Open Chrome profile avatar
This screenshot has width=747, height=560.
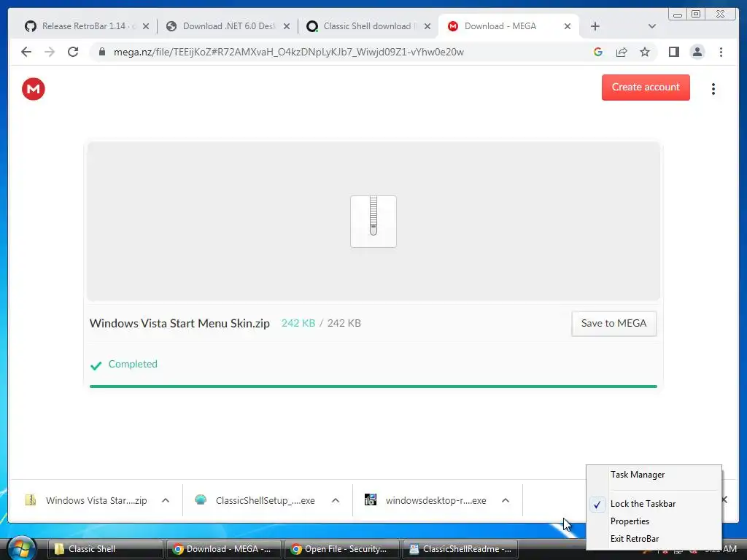697,52
